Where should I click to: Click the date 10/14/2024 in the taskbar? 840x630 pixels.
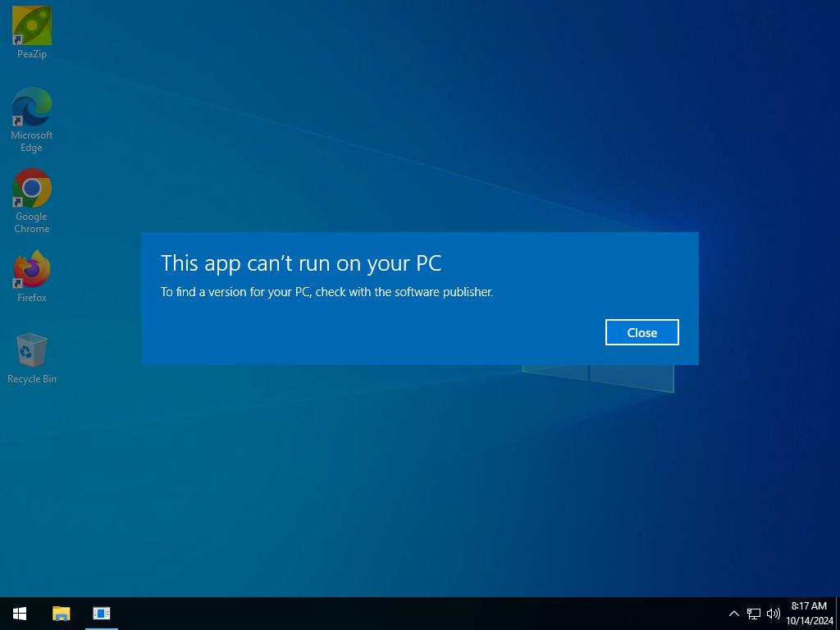pyautogui.click(x=809, y=621)
